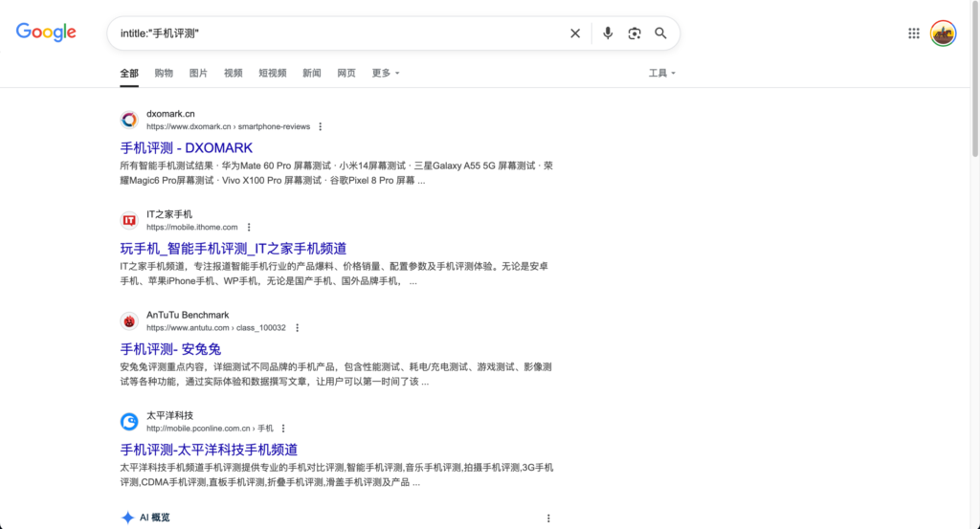The image size is (980, 529).
Task: Switch to the 图片 tab
Action: tap(198, 73)
